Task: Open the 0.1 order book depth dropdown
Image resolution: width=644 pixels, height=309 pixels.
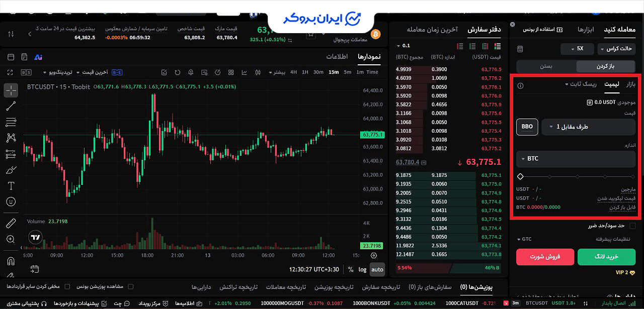Action: click(x=404, y=46)
